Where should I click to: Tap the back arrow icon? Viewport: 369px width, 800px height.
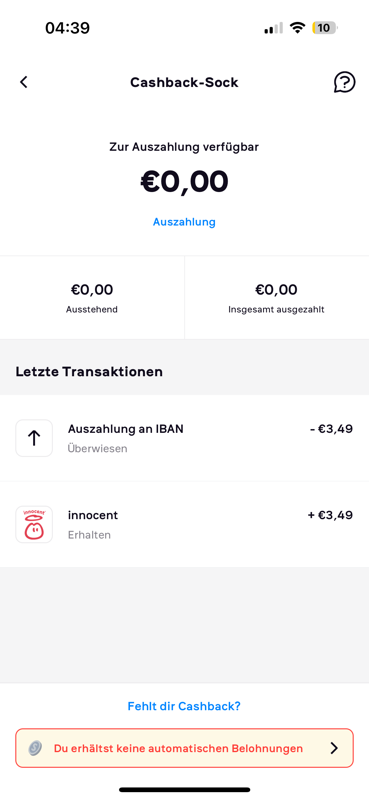(23, 82)
